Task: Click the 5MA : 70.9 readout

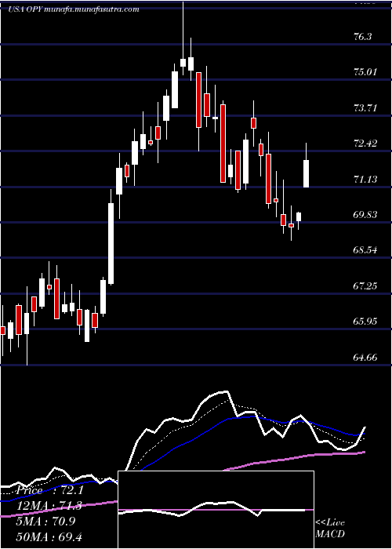Action: click(x=47, y=521)
